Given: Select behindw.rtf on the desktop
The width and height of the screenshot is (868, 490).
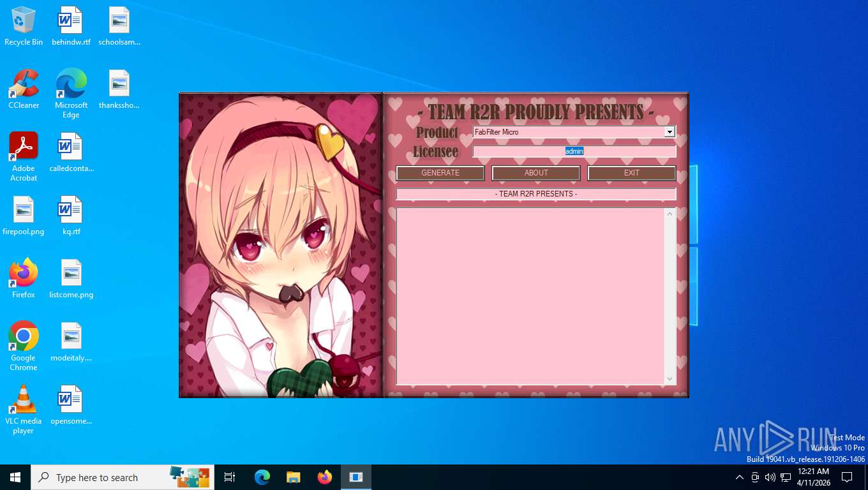Looking at the screenshot, I should [71, 27].
